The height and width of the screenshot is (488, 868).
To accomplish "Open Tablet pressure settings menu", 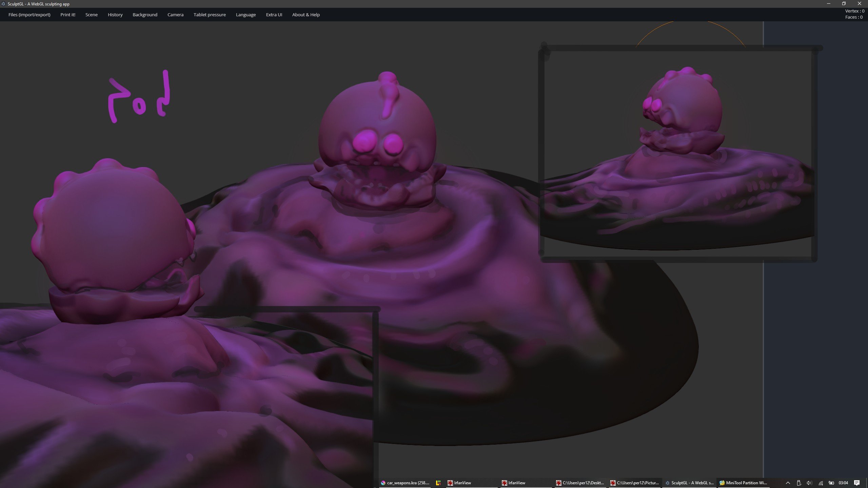I will tap(210, 15).
